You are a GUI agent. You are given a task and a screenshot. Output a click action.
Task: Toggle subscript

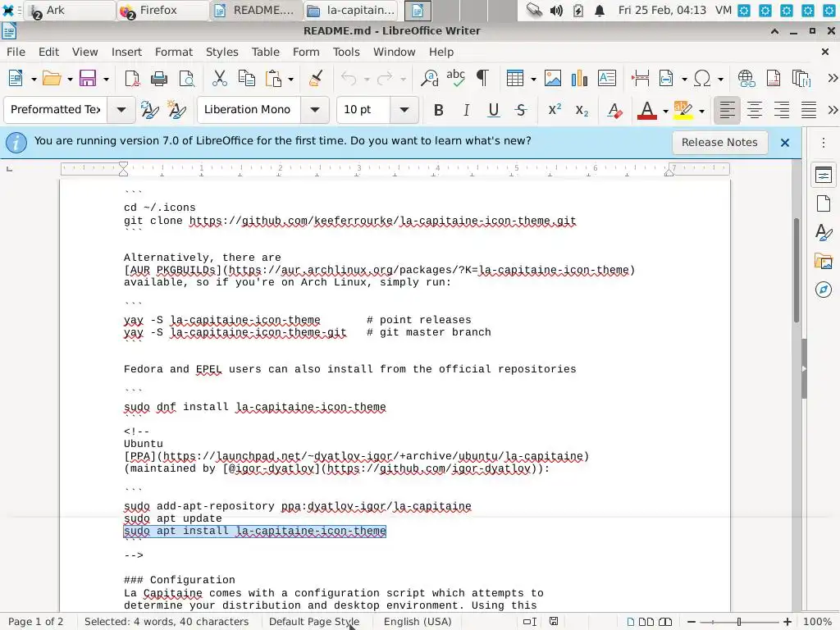click(582, 111)
